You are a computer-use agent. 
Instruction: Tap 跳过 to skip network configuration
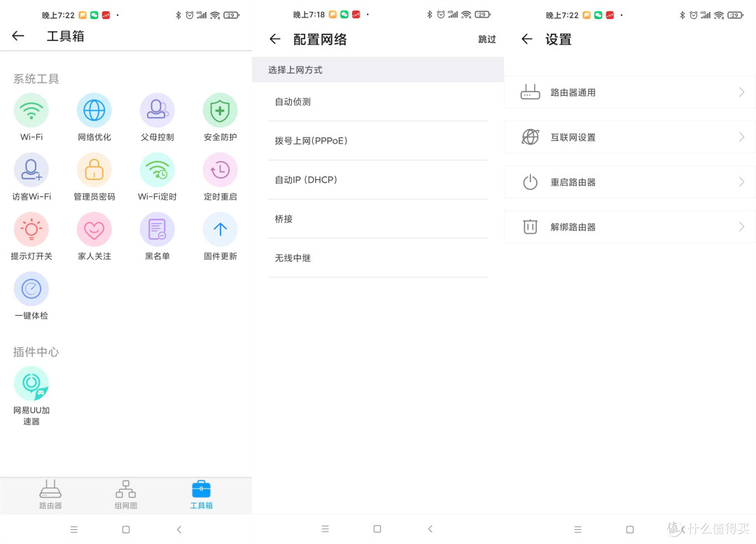(x=487, y=39)
